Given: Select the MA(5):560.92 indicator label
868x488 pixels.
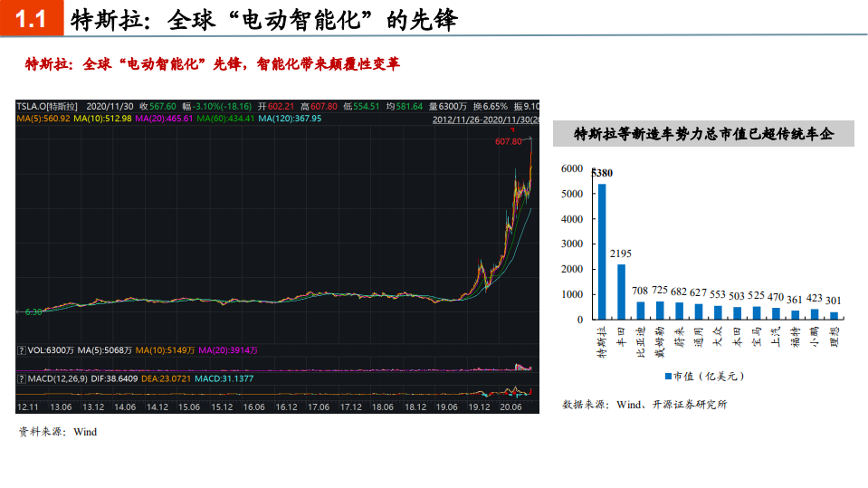Looking at the screenshot, I should click(43, 119).
